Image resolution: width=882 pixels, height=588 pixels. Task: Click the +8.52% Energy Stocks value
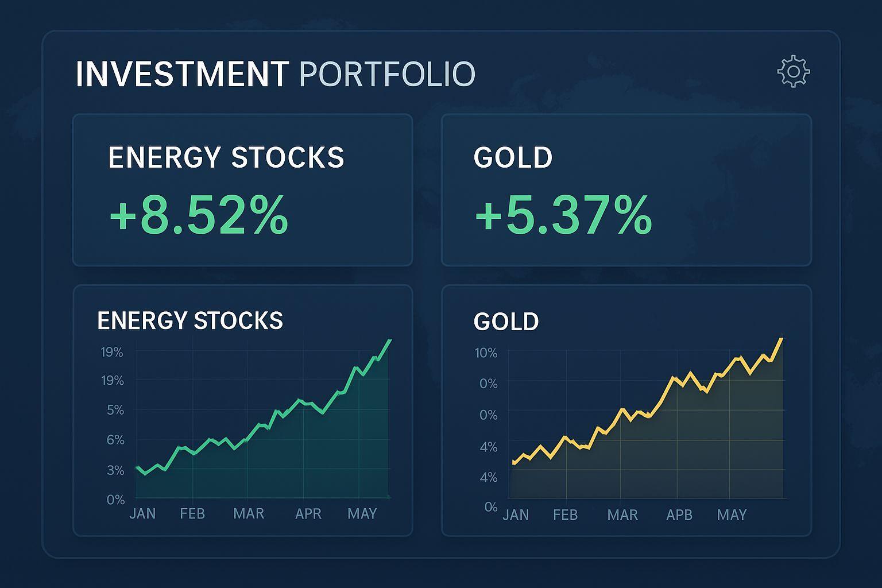pos(199,215)
